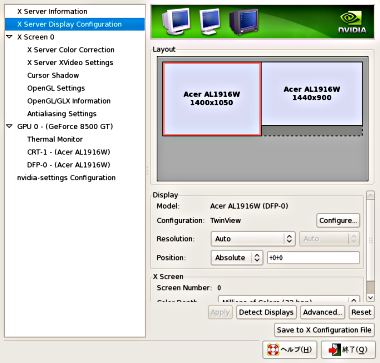
Task: Select the X Screen 0 entry
Action: pyautogui.click(x=36, y=37)
